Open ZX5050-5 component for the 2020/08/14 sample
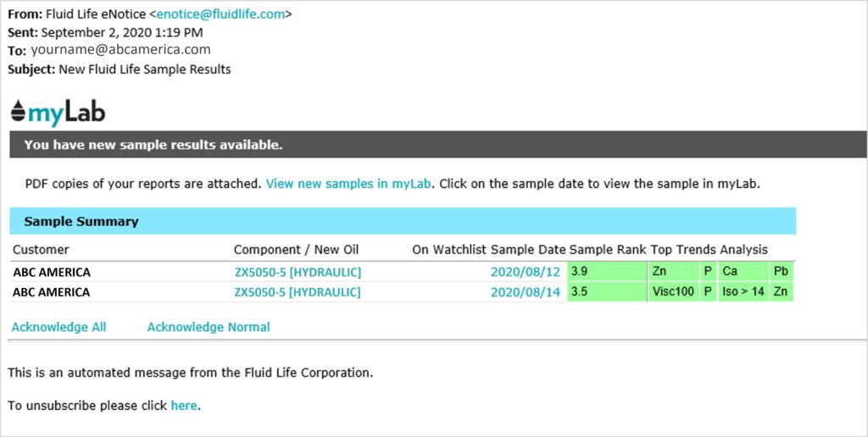 [x=298, y=292]
